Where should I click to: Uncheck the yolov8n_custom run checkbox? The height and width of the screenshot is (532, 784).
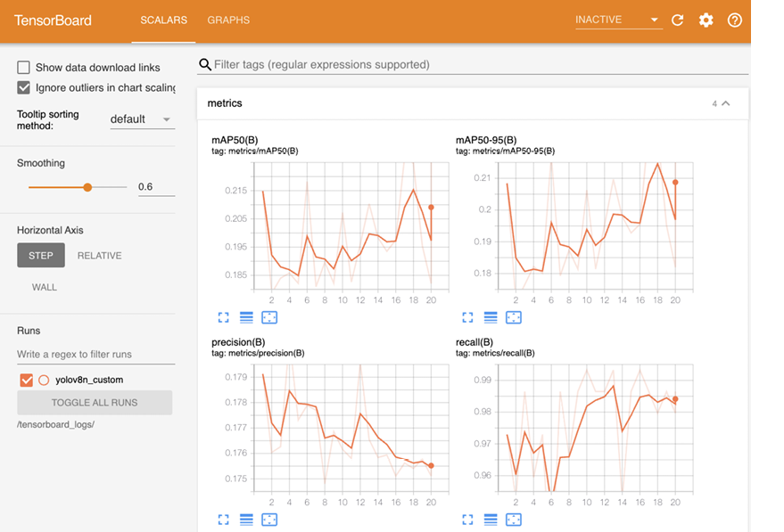pyautogui.click(x=27, y=381)
